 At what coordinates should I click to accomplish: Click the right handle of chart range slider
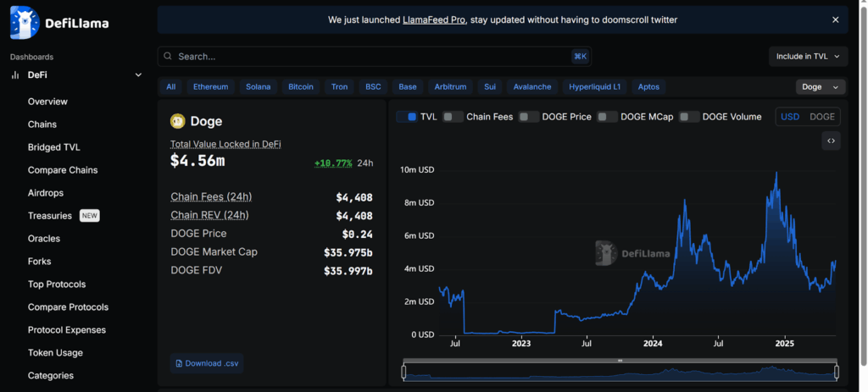pyautogui.click(x=837, y=372)
